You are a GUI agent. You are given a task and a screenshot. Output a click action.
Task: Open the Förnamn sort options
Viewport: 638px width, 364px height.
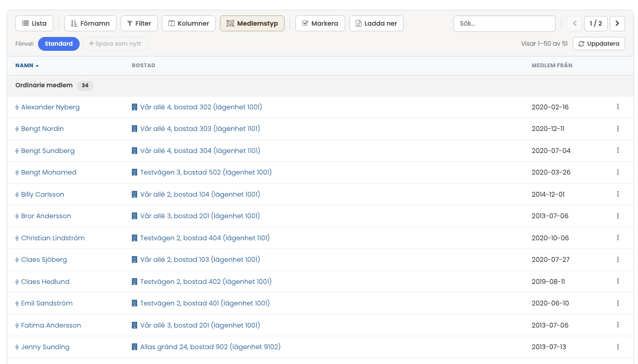(90, 24)
